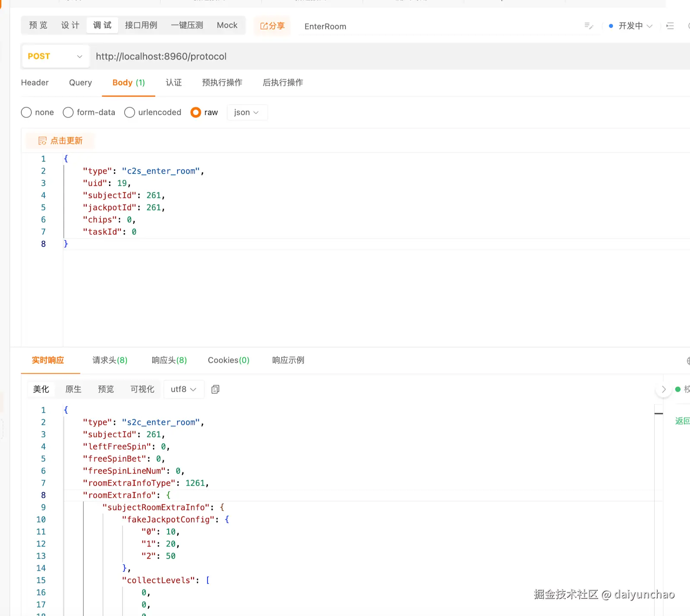Select the 原生 response view
The width and height of the screenshot is (690, 616).
(x=73, y=390)
